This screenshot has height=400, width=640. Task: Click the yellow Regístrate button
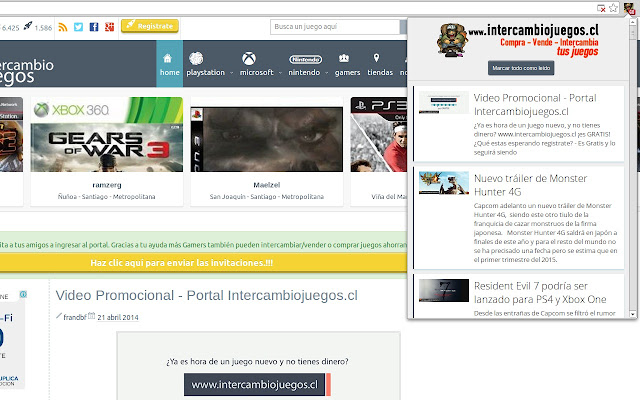pyautogui.click(x=150, y=26)
